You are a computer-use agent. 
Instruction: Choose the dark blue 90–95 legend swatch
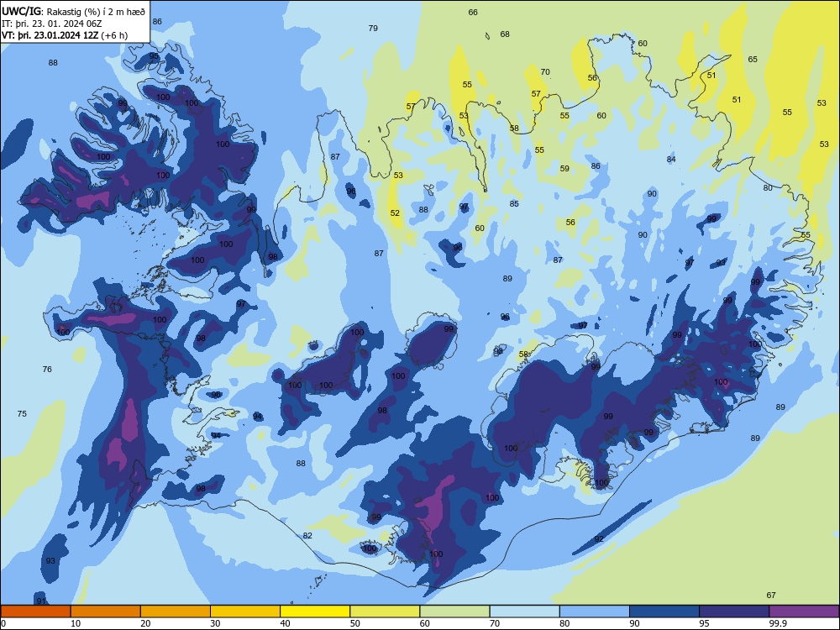click(x=664, y=612)
